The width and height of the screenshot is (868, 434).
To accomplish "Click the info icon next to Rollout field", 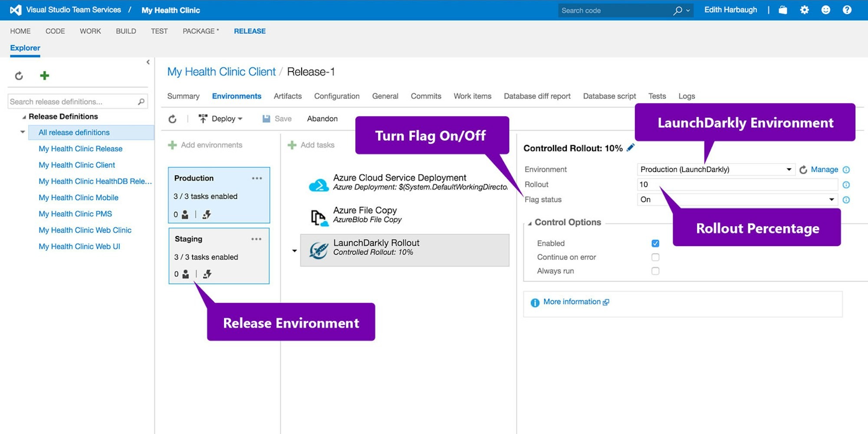I will click(846, 185).
